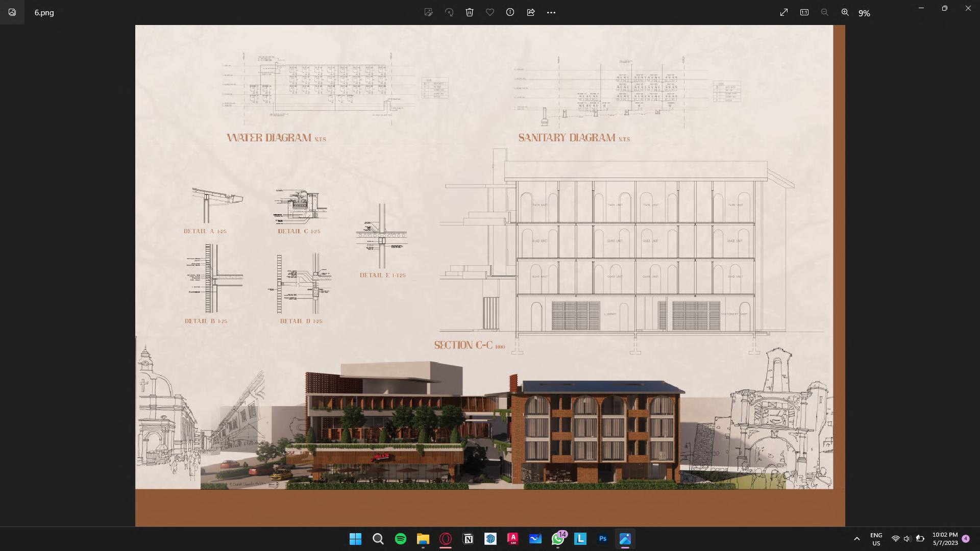The width and height of the screenshot is (980, 551).
Task: Click the Share icon
Action: pos(531,12)
